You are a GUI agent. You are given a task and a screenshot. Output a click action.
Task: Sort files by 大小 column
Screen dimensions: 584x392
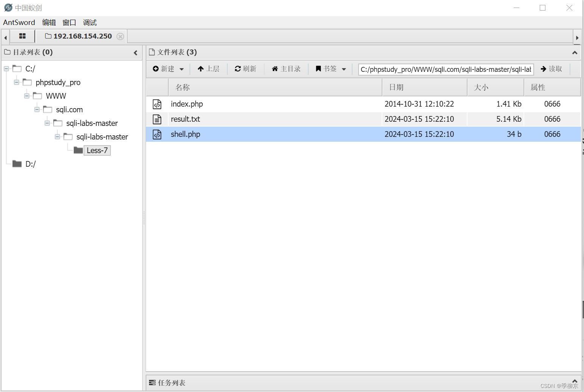click(x=495, y=87)
